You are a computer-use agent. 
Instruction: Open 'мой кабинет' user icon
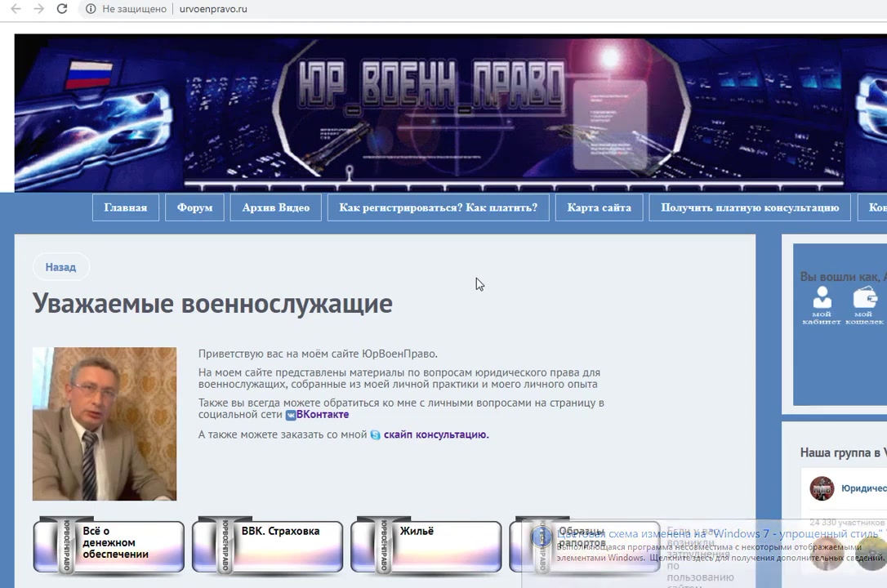click(x=822, y=305)
